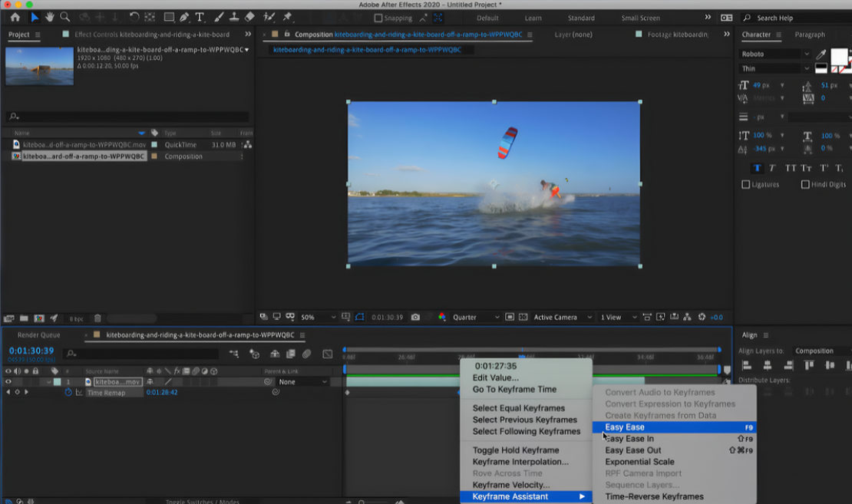Choose Easy Ease from the submenu

click(x=625, y=427)
